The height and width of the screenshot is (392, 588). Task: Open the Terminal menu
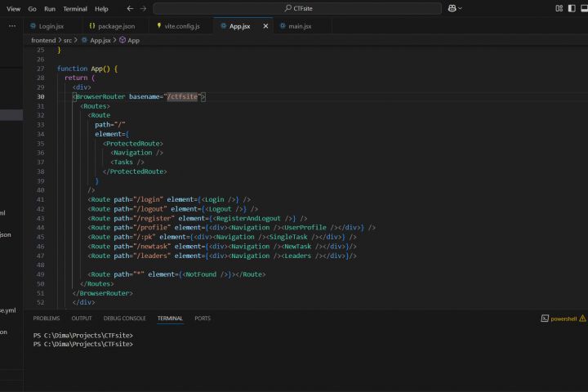pos(75,8)
